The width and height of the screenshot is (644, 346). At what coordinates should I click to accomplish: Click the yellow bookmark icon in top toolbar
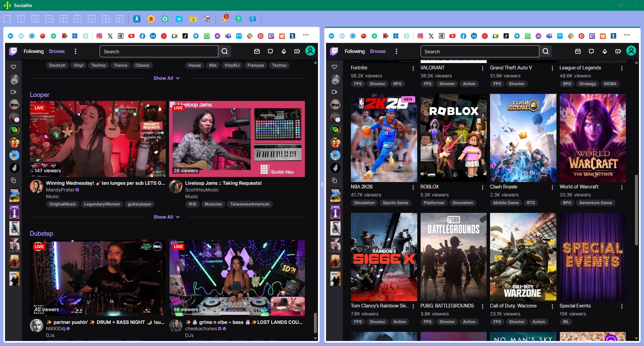(151, 19)
